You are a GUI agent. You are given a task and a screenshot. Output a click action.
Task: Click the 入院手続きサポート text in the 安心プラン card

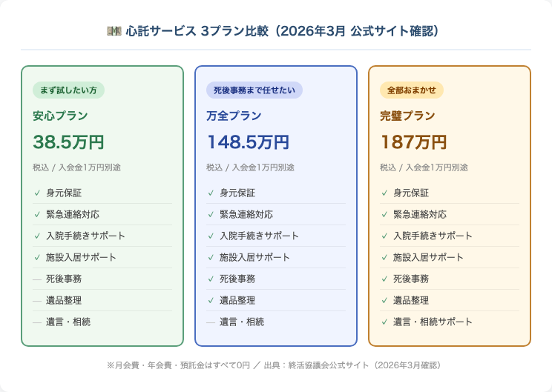[85, 236]
